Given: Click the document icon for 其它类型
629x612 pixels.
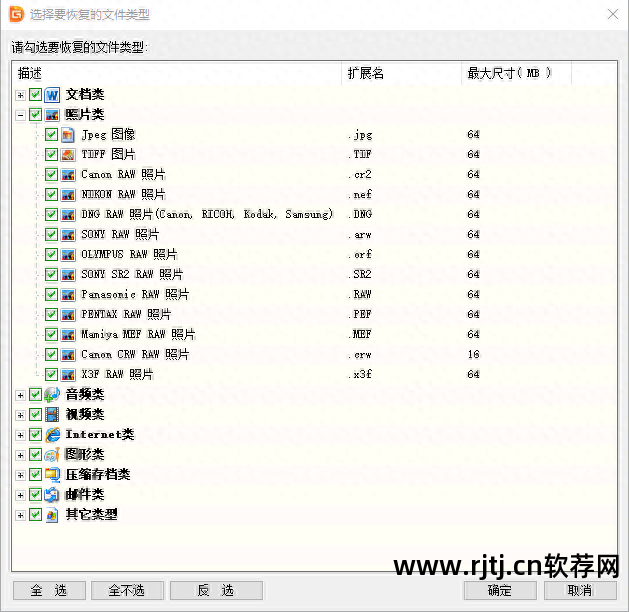Looking at the screenshot, I should (52, 515).
